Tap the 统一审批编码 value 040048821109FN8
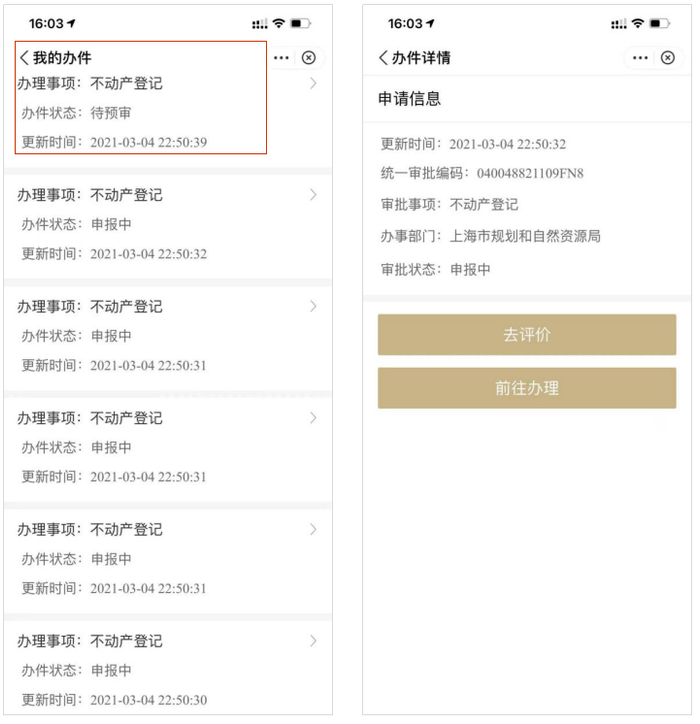Screen dimensions: 700x724 point(530,174)
